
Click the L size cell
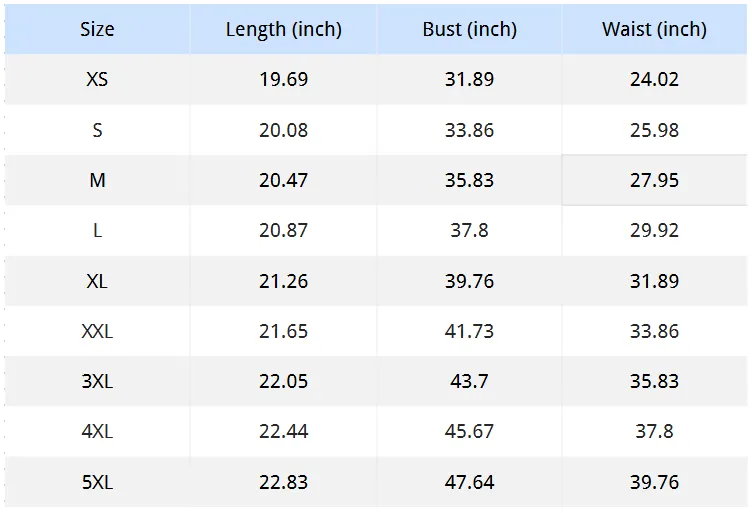click(x=97, y=231)
